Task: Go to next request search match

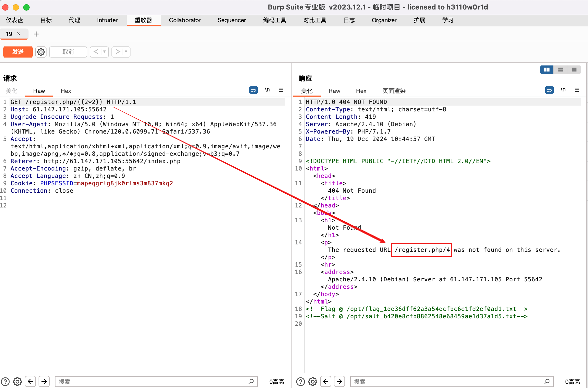Action: [x=44, y=381]
